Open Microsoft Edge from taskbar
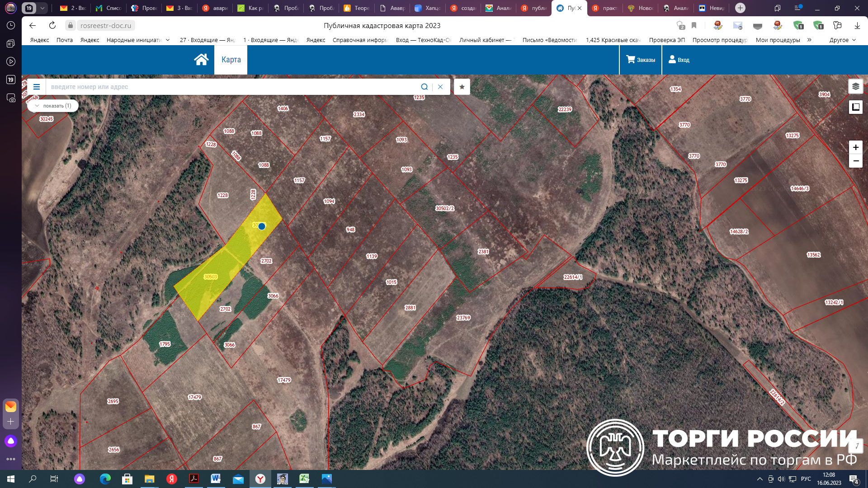Viewport: 868px width, 488px height. 105,479
